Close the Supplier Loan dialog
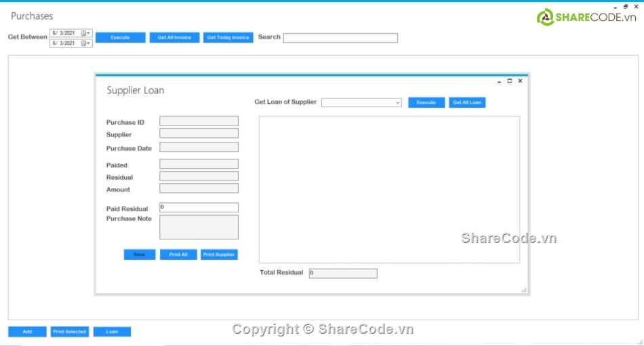 [520, 81]
